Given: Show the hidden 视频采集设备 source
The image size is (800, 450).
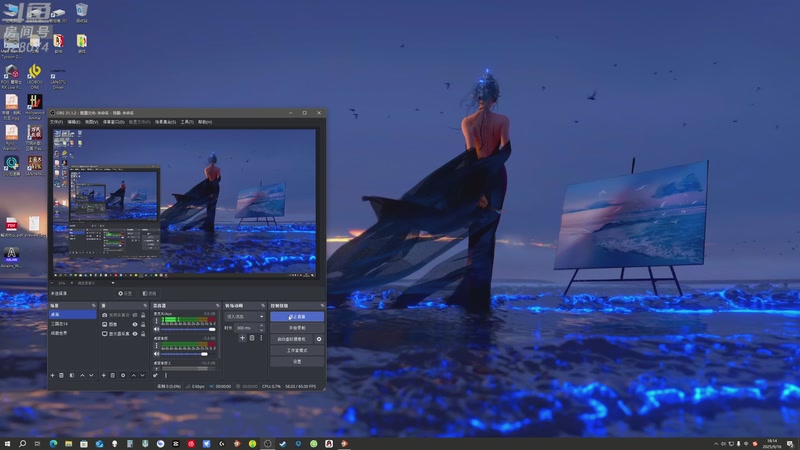Looking at the screenshot, I should 135,315.
